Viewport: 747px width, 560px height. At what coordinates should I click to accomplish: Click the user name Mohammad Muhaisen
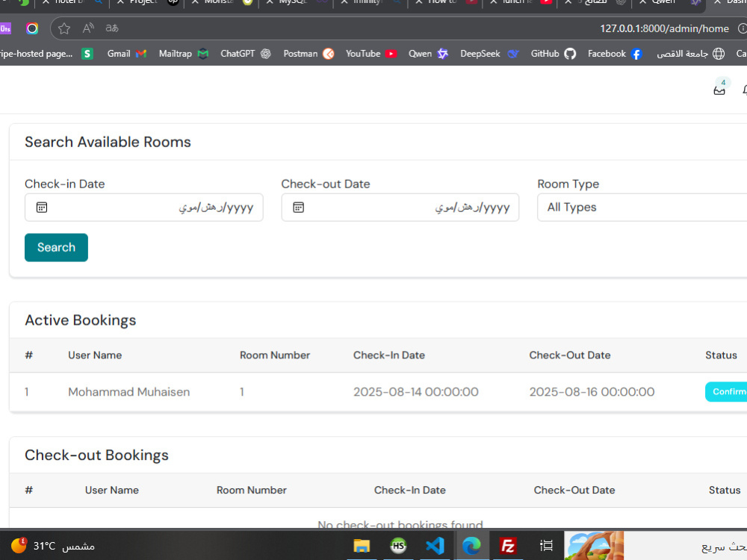click(x=128, y=392)
